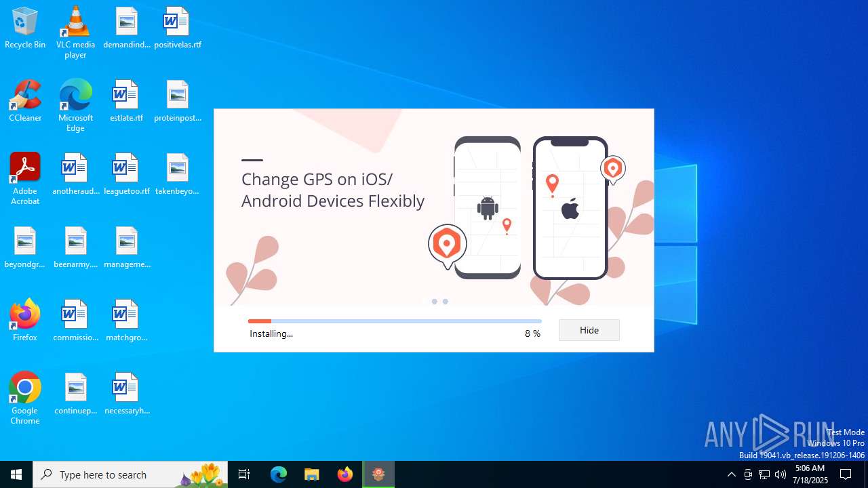The image size is (868, 488).
Task: Select the estlate.rtf document
Action: (x=127, y=102)
